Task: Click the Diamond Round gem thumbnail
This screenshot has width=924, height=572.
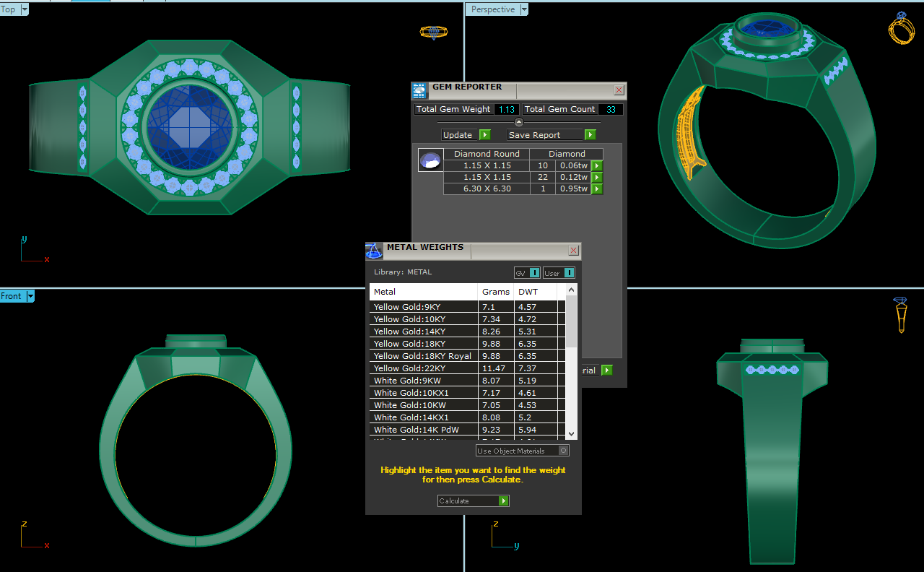Action: click(x=430, y=160)
